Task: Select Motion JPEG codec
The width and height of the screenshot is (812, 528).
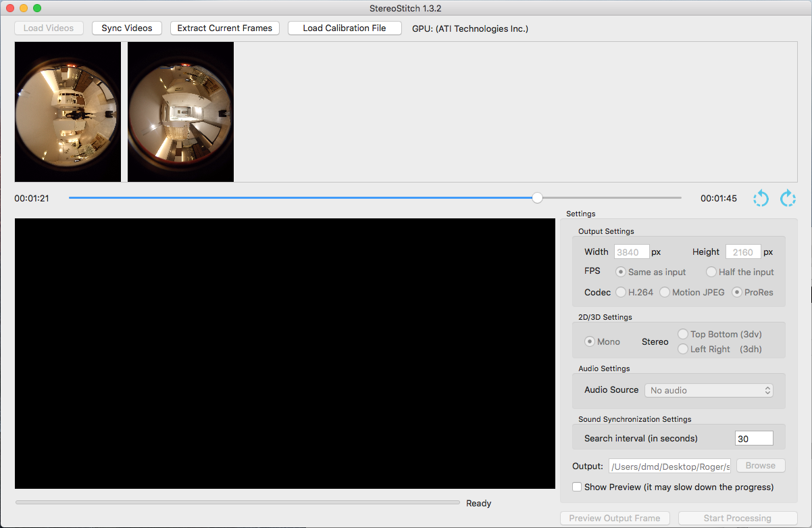Action: tap(665, 292)
